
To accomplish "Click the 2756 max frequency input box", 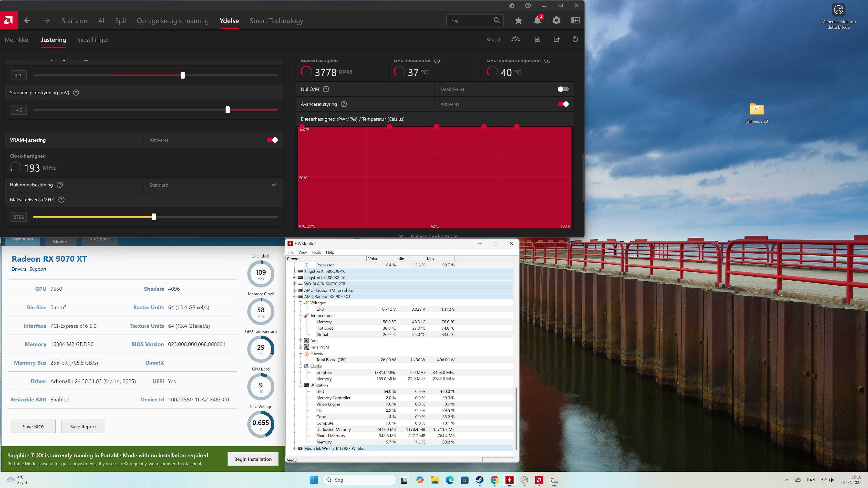I will (19, 217).
